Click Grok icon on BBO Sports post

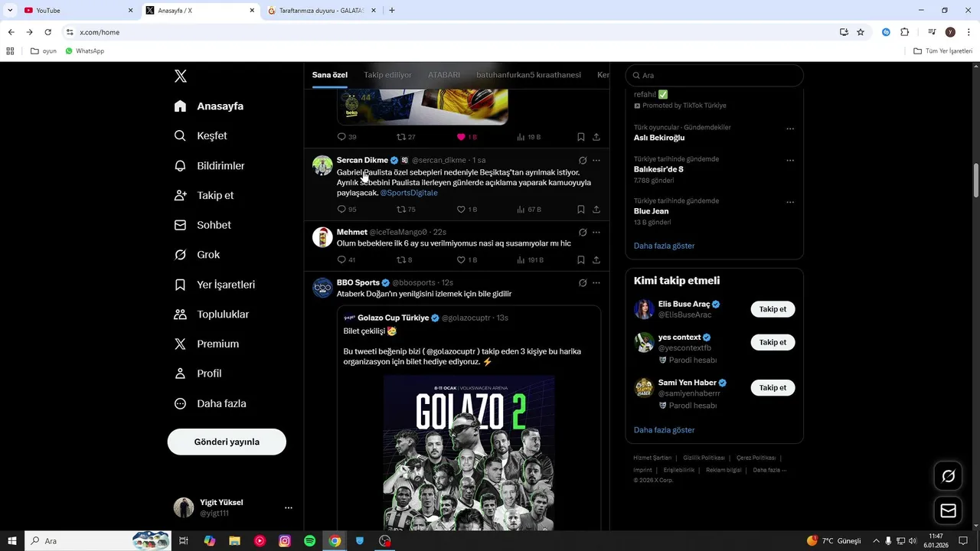[583, 283]
